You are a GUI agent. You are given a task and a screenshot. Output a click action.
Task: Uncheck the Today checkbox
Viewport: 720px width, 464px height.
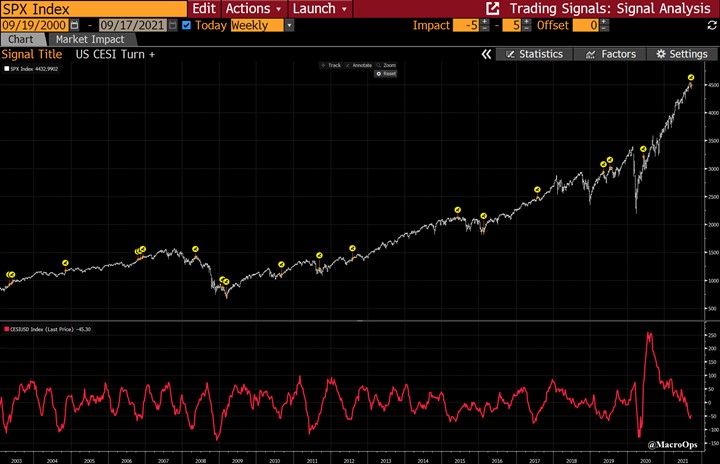pos(186,25)
